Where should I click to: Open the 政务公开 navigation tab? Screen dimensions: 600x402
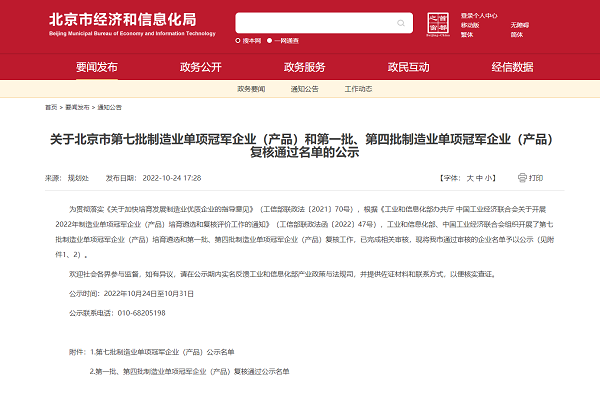point(200,67)
